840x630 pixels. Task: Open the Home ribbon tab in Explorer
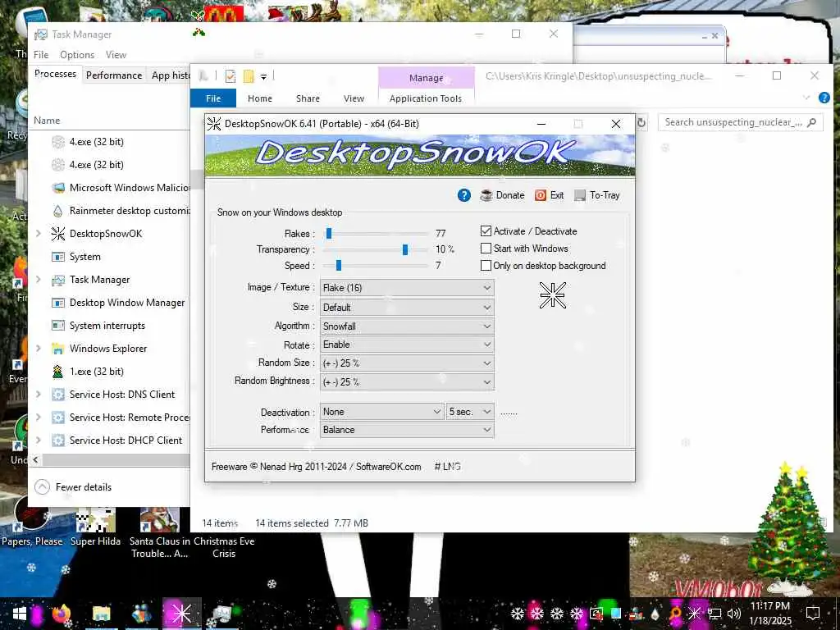[260, 98]
